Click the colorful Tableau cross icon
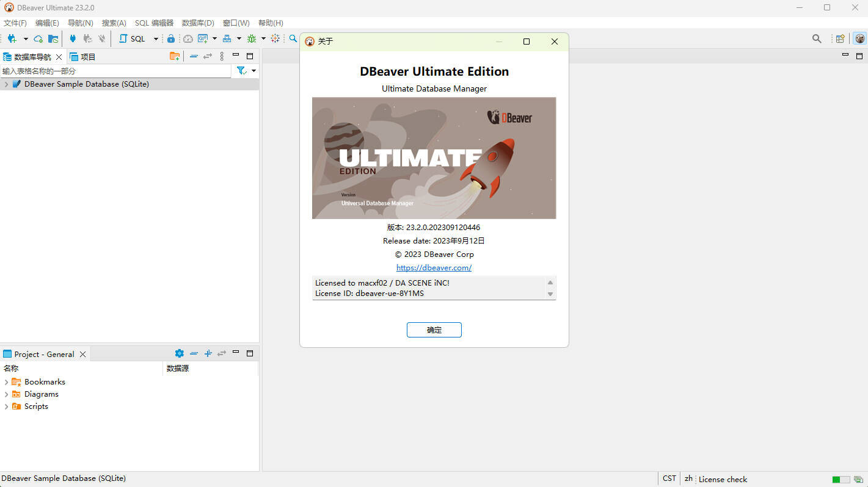The image size is (868, 487). pyautogui.click(x=275, y=38)
